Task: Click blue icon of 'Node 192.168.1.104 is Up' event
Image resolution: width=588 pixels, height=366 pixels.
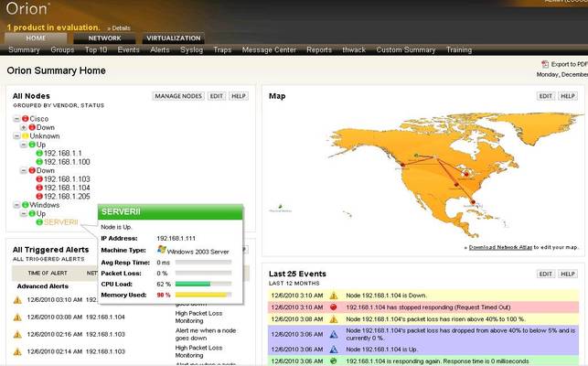Action: pos(334,350)
